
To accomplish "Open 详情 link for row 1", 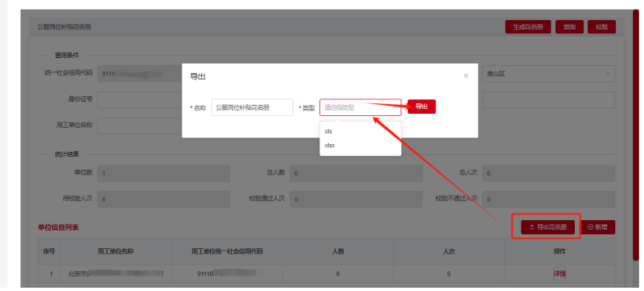I will tap(559, 274).
